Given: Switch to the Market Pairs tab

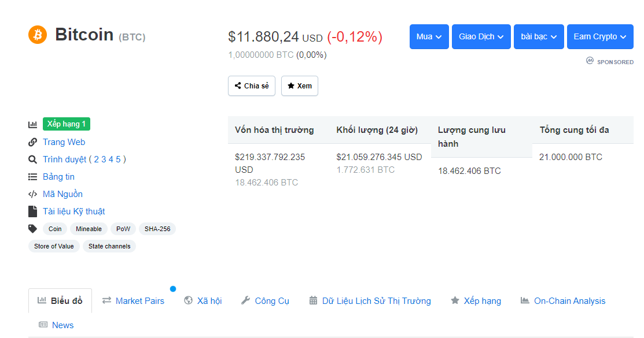Looking at the screenshot, I should point(134,300).
